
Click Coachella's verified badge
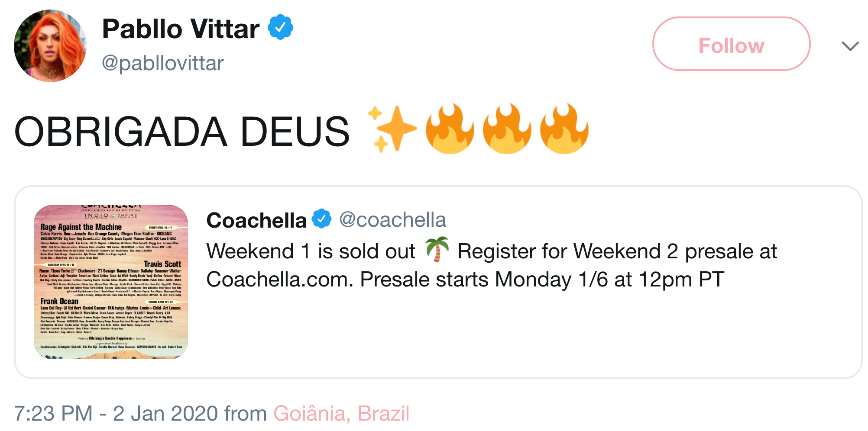coord(321,219)
